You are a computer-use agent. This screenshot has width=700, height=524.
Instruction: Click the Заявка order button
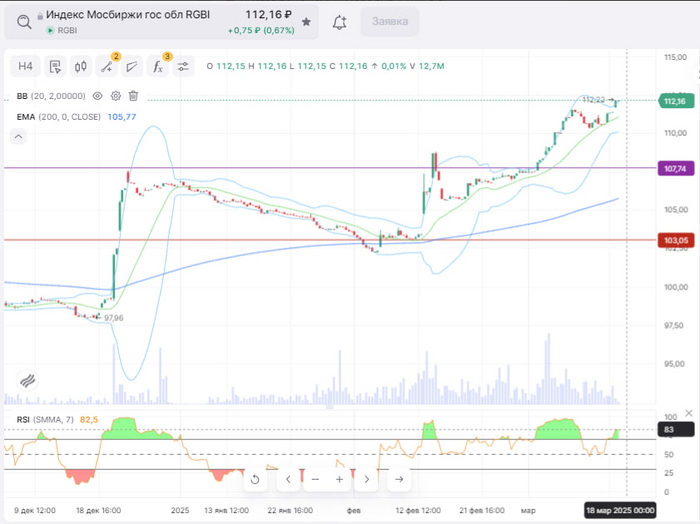(x=389, y=21)
